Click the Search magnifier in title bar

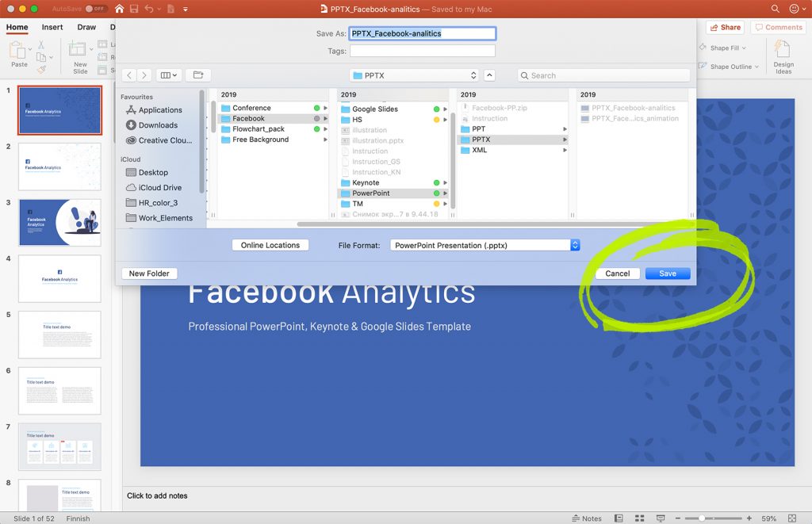pyautogui.click(x=776, y=9)
